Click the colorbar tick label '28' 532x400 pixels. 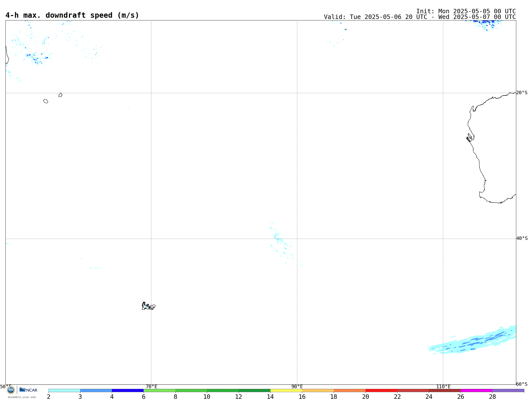(492, 397)
